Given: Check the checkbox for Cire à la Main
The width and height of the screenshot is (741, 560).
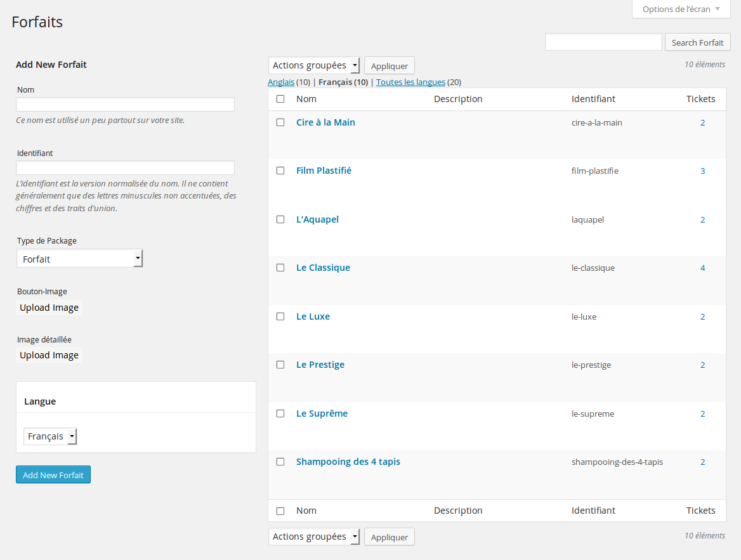Looking at the screenshot, I should (x=280, y=122).
